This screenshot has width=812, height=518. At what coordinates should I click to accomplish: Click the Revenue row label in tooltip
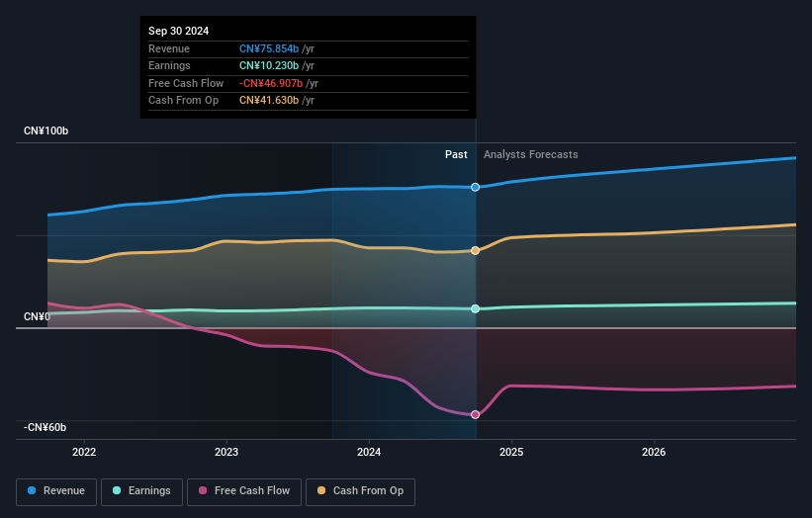click(x=169, y=48)
